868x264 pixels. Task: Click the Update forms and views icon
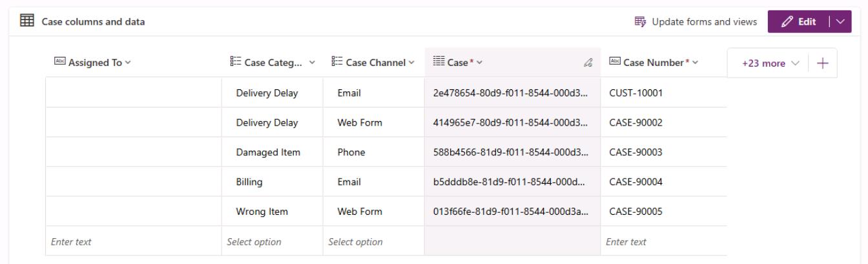(641, 22)
